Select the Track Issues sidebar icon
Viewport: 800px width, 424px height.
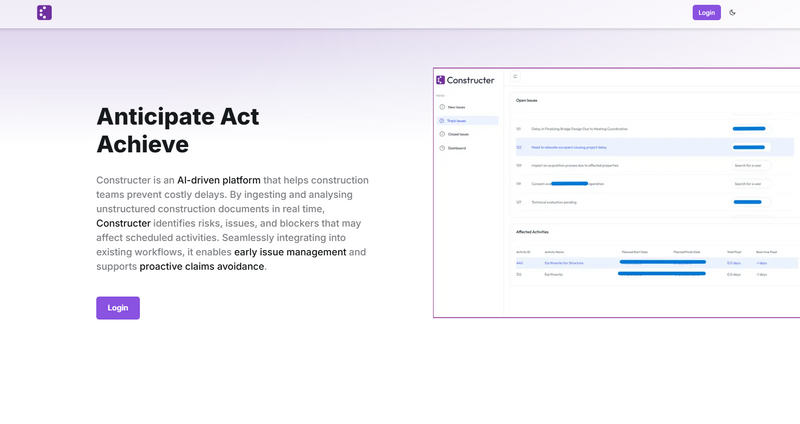(x=442, y=120)
